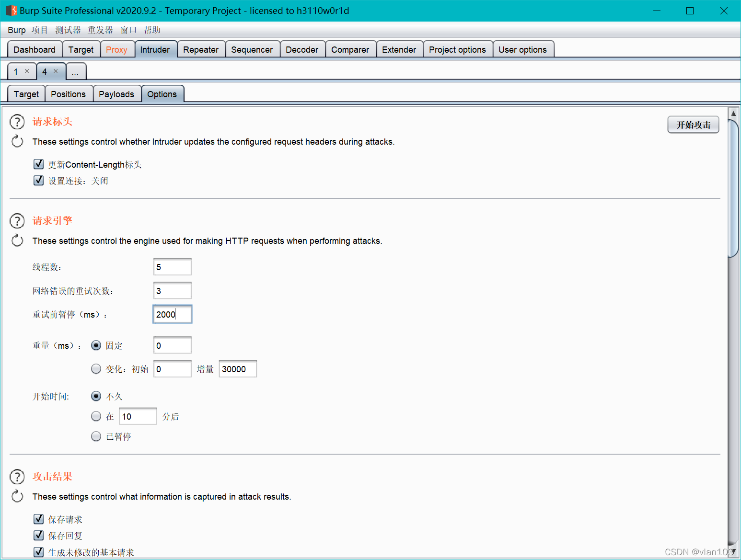The height and width of the screenshot is (560, 741).
Task: Open help for 请求标头 section
Action: coord(17,122)
